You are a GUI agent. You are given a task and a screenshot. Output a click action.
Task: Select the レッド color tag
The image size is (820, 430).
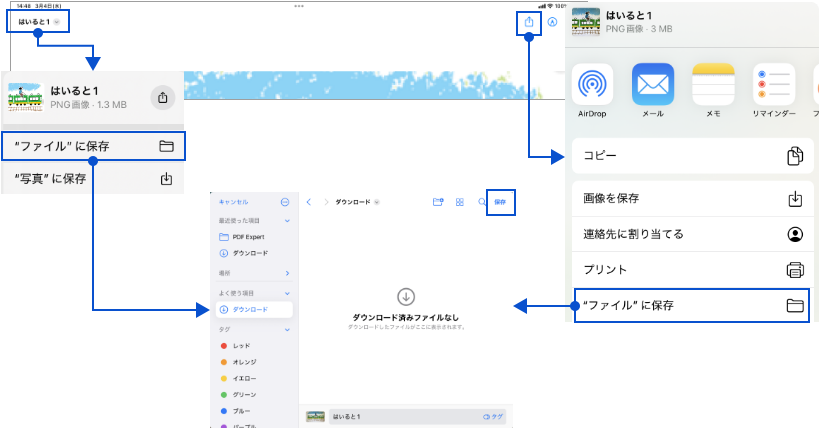tap(241, 345)
